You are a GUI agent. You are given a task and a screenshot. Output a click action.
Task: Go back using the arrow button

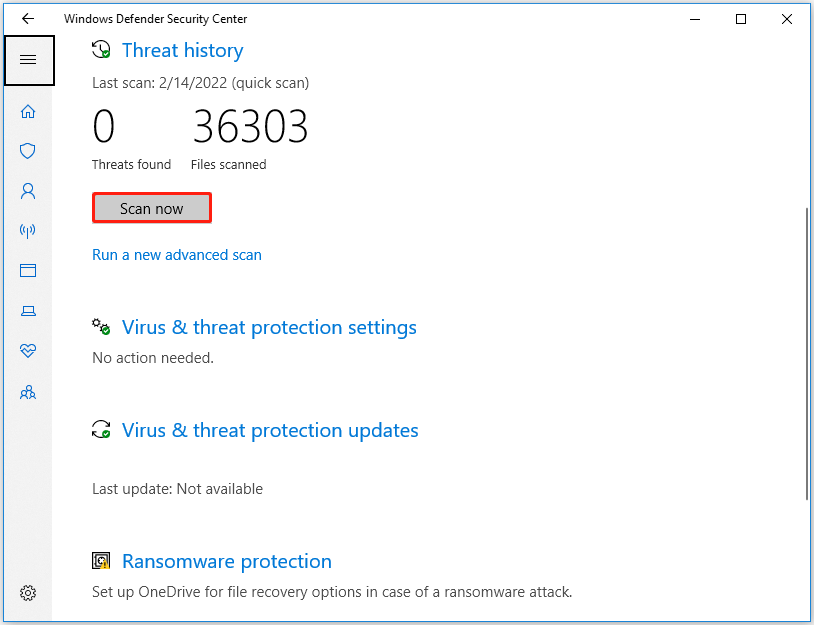26,18
